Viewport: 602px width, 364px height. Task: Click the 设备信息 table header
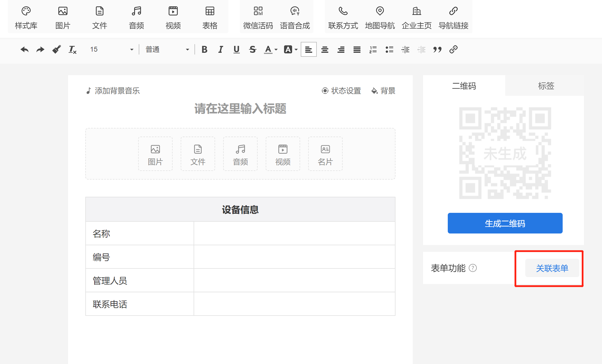(240, 209)
